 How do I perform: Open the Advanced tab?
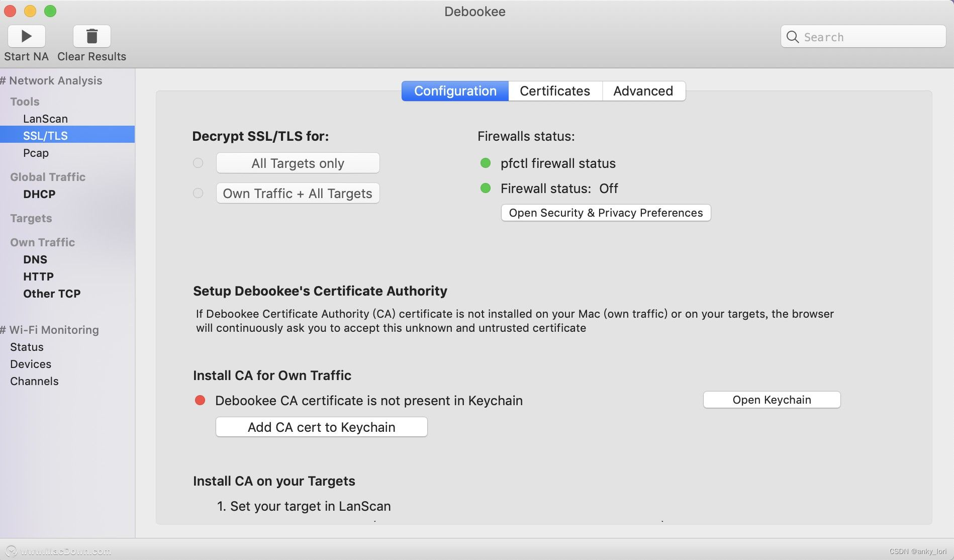tap(643, 91)
